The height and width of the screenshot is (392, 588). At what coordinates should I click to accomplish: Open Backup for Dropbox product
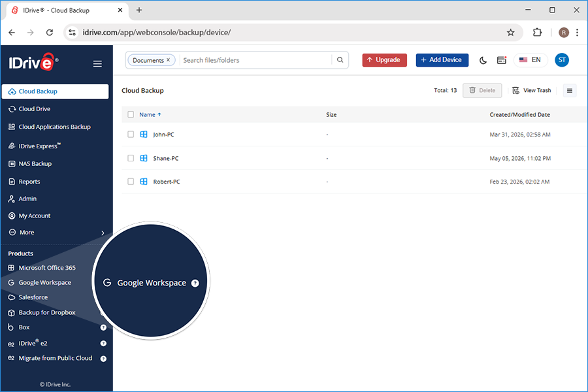(47, 313)
